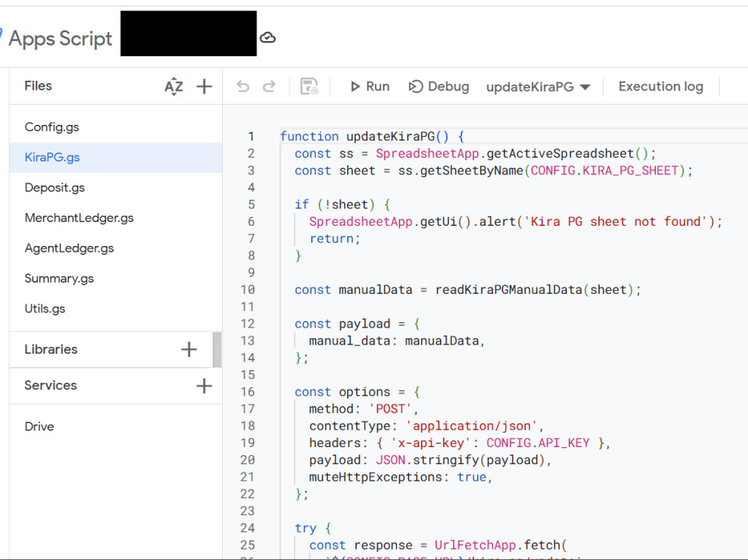
Task: Click 'Kira PG sheet not found' string
Action: click(616, 222)
